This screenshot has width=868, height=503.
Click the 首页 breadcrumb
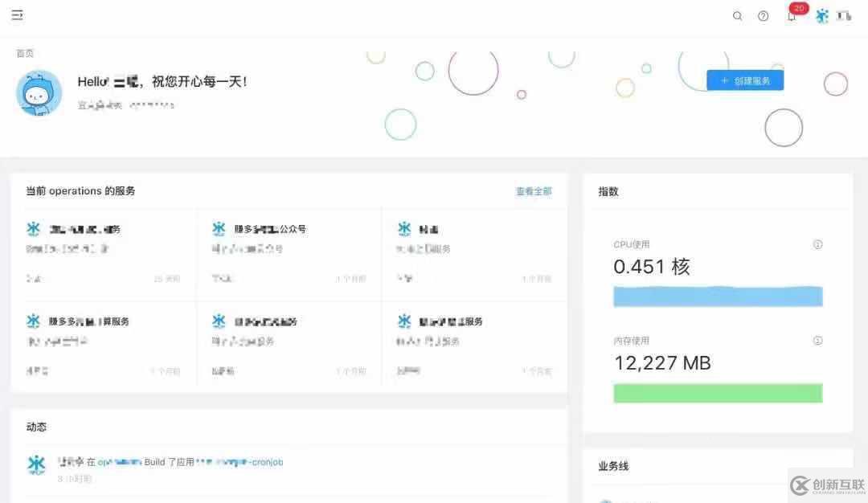point(25,53)
